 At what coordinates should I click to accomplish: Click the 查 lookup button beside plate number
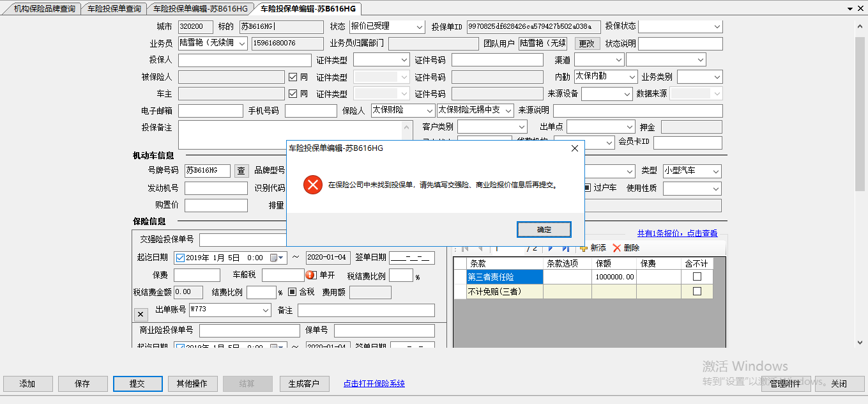point(241,171)
